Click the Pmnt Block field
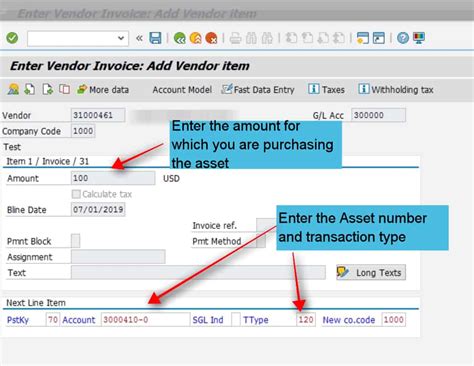 (76, 241)
